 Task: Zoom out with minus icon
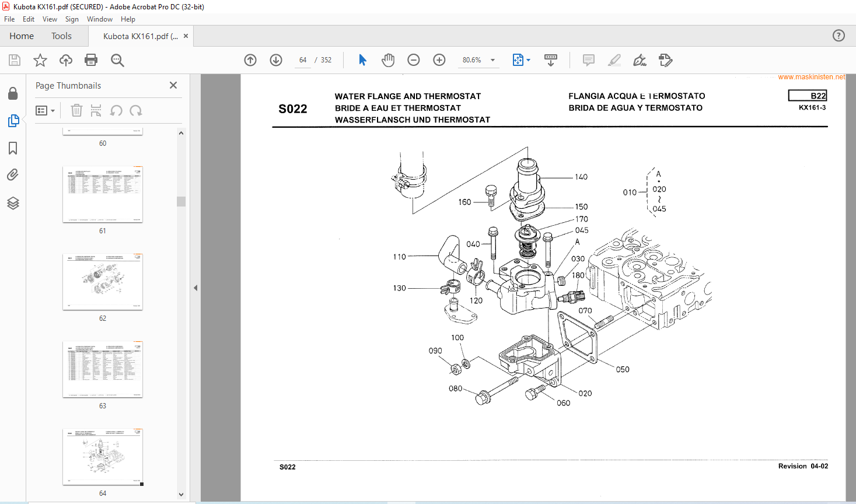pyautogui.click(x=414, y=60)
